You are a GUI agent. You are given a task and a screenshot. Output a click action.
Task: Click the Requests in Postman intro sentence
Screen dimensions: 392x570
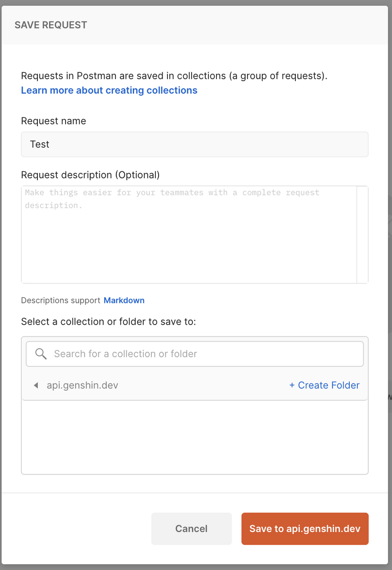[174, 76]
